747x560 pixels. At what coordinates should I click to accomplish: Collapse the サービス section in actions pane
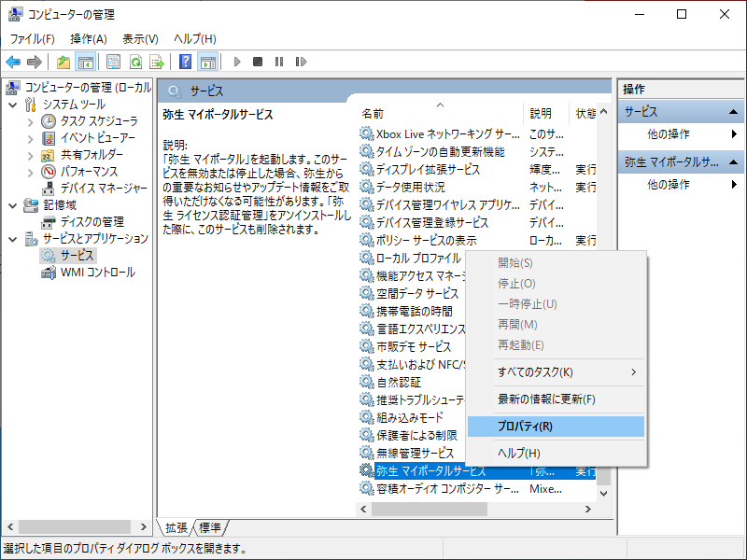(733, 112)
